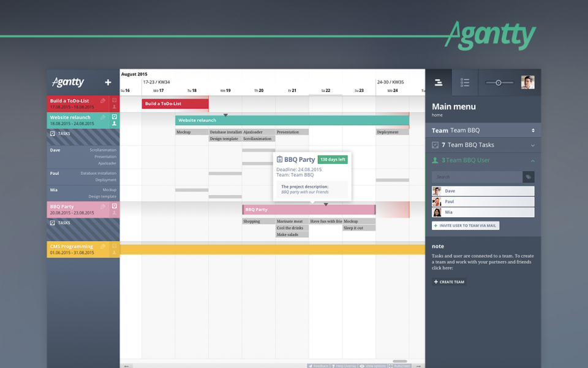Select the pencil edit icon on BBQ Party project

pos(103,207)
